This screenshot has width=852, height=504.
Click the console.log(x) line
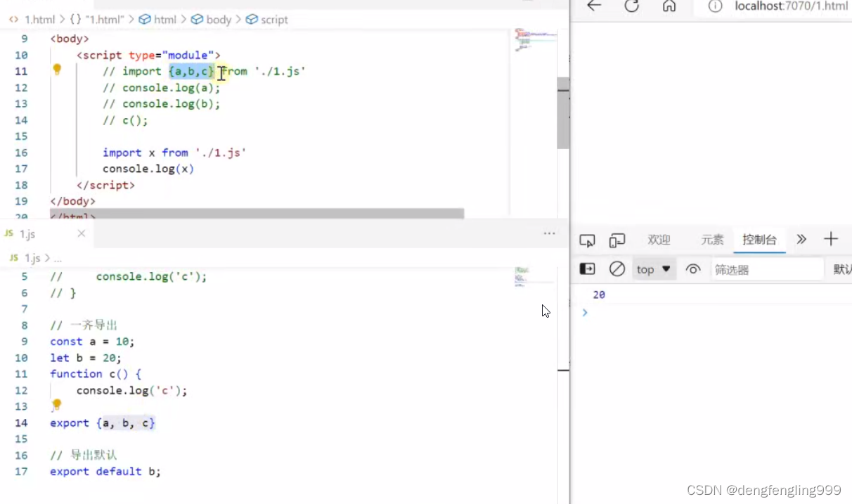[148, 169]
